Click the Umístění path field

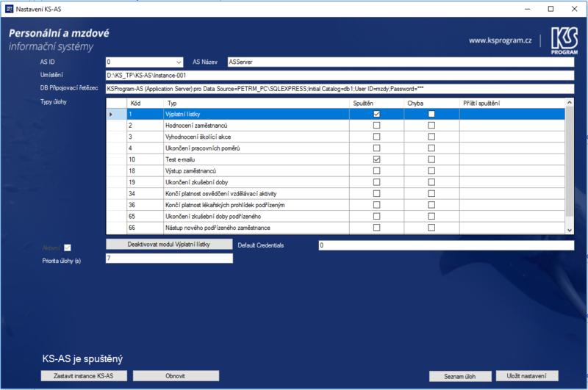pyautogui.click(x=340, y=76)
